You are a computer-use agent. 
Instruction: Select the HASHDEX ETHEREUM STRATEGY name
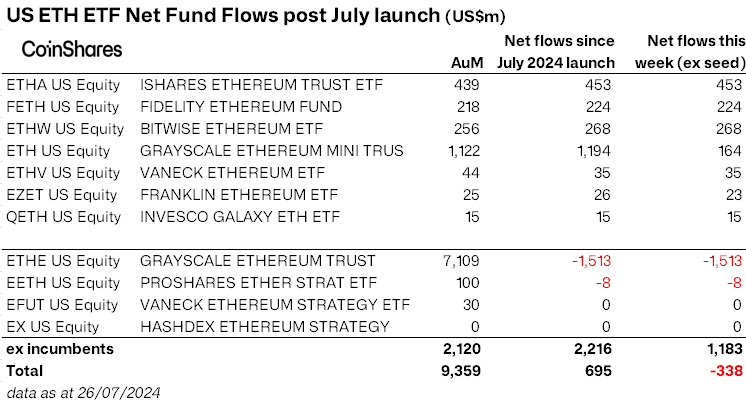tap(265, 326)
